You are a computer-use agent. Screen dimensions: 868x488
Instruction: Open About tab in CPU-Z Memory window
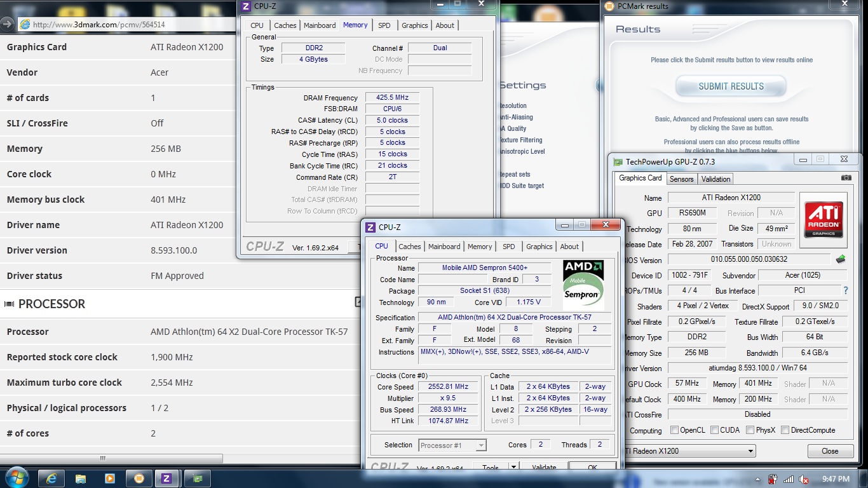445,25
